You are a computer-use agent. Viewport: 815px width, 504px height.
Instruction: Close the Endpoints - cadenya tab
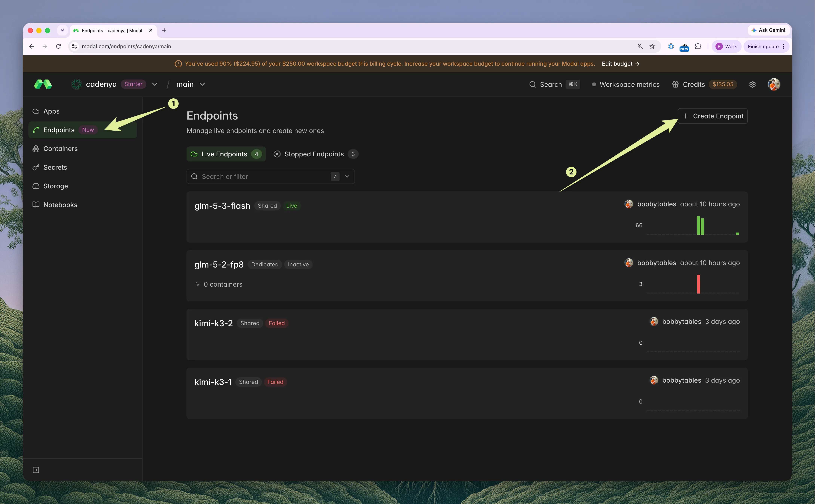pos(151,30)
